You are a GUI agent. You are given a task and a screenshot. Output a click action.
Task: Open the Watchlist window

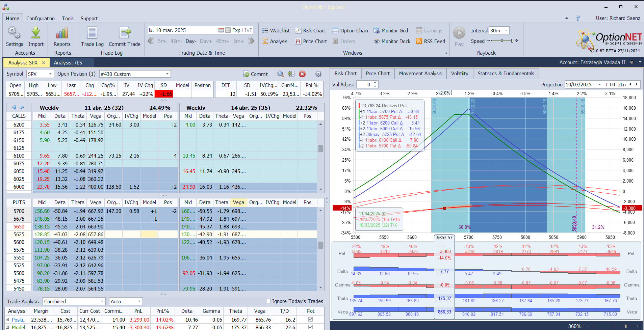point(276,31)
